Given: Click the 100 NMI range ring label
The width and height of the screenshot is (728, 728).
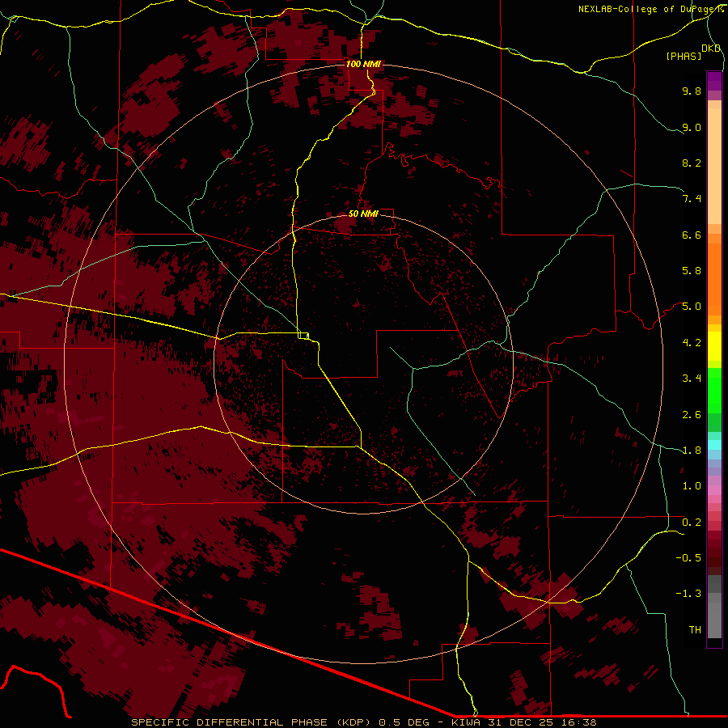Looking at the screenshot, I should 363,64.
